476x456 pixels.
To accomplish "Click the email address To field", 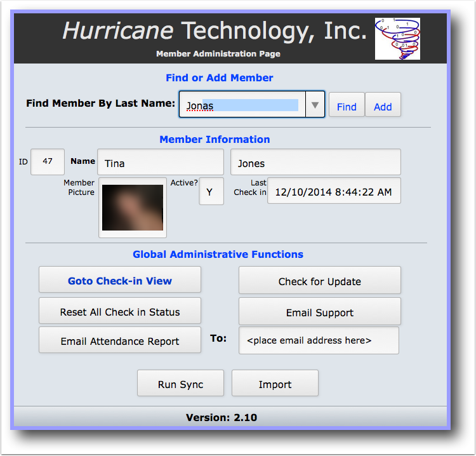I will (319, 340).
